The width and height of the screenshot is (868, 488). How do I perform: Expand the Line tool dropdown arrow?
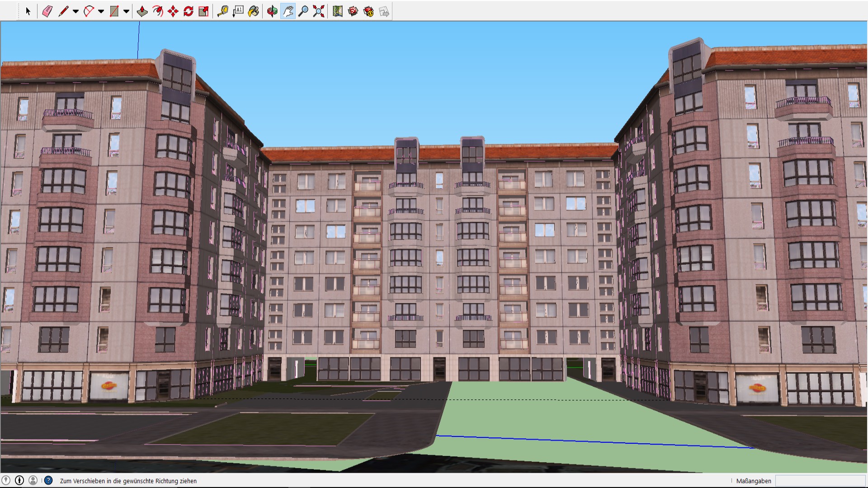[75, 11]
